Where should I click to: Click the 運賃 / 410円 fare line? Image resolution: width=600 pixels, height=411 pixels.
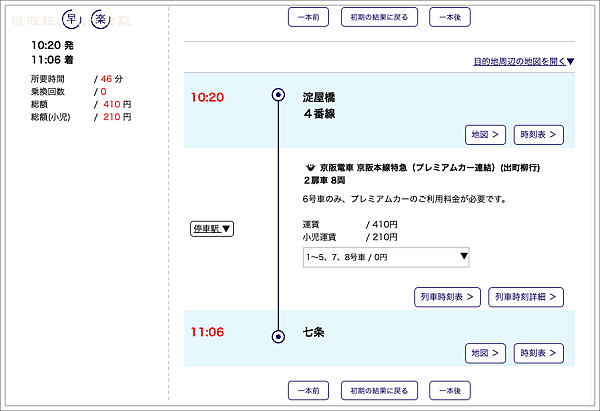[x=350, y=224]
